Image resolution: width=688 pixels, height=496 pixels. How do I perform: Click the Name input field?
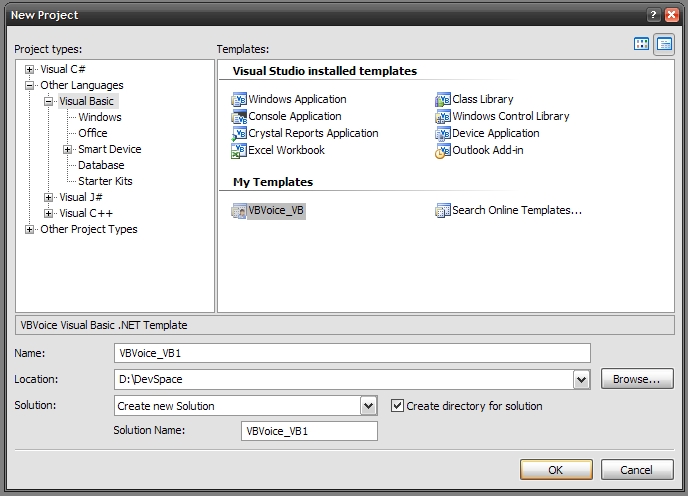tap(352, 353)
